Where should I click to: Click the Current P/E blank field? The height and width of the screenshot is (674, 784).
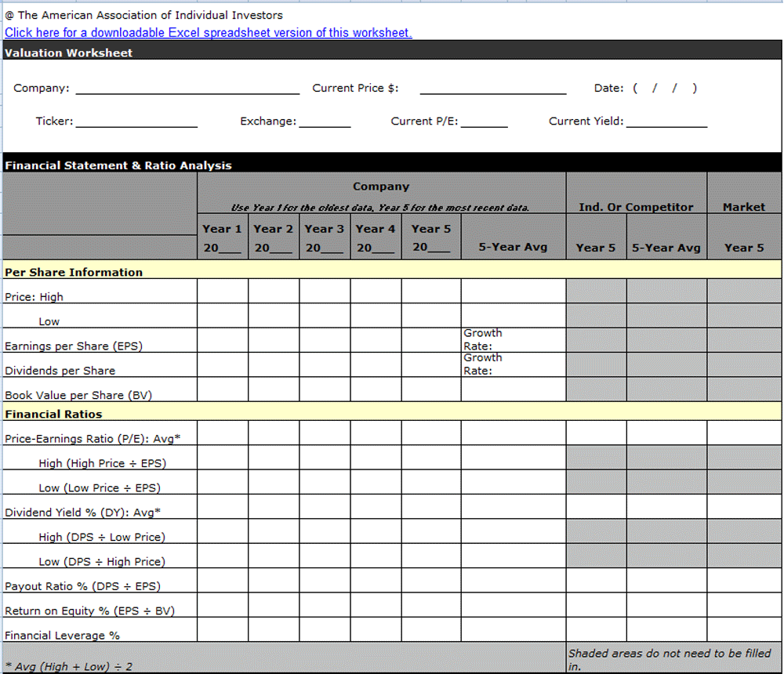click(x=484, y=121)
